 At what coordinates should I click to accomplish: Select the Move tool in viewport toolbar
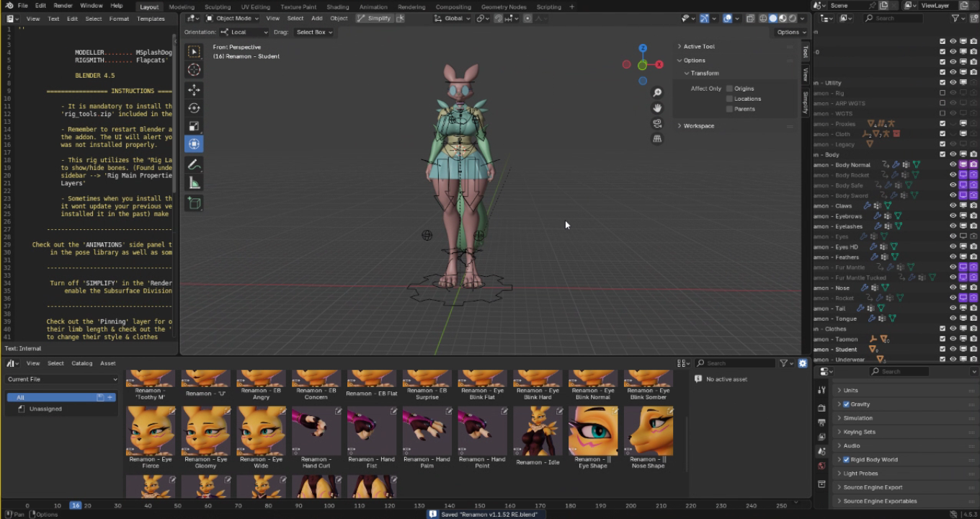[194, 89]
